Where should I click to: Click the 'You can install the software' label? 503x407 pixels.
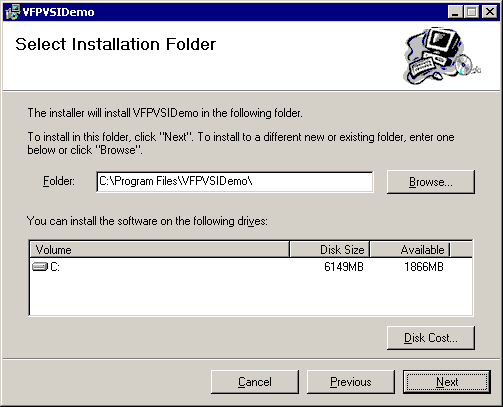[x=147, y=221]
